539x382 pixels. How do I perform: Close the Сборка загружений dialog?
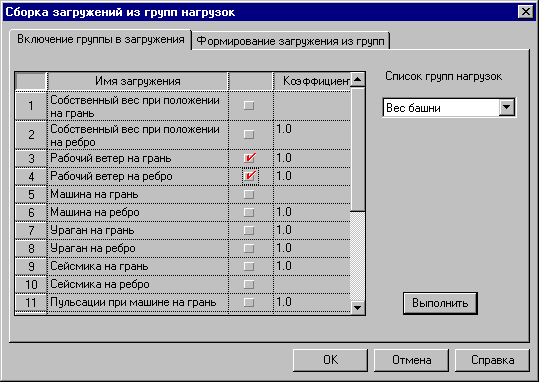pyautogui.click(x=526, y=12)
